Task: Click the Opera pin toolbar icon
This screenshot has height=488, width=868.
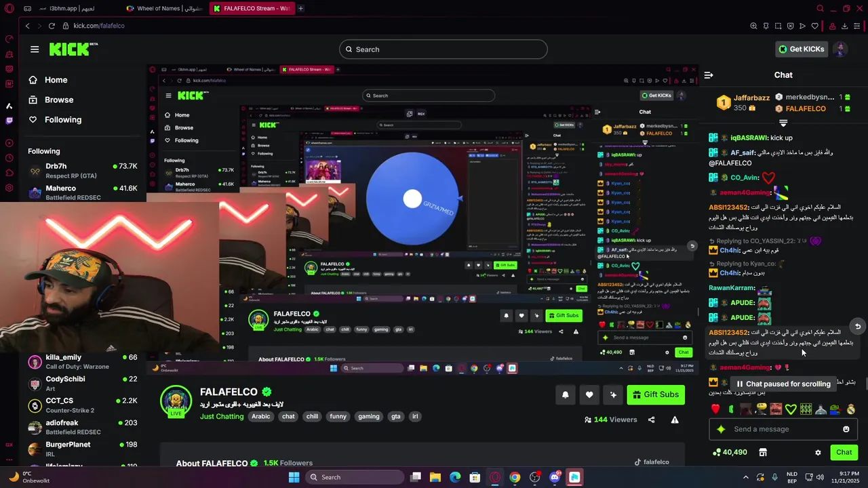Action: (766, 26)
